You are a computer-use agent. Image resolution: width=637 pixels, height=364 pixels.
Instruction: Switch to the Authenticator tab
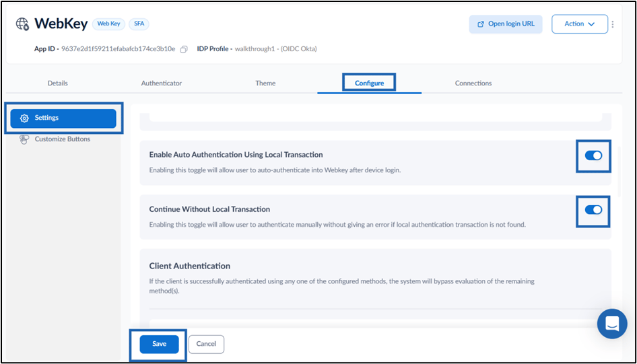click(x=162, y=83)
